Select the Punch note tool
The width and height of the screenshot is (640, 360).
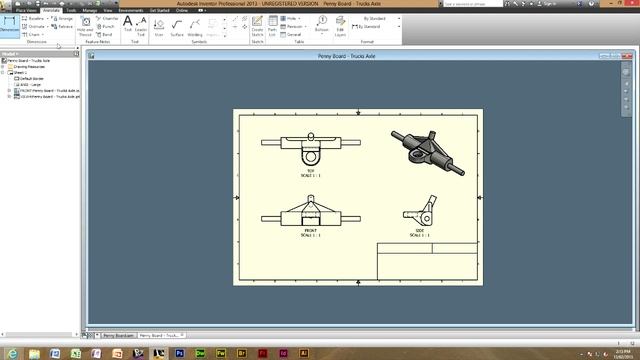(x=105, y=27)
